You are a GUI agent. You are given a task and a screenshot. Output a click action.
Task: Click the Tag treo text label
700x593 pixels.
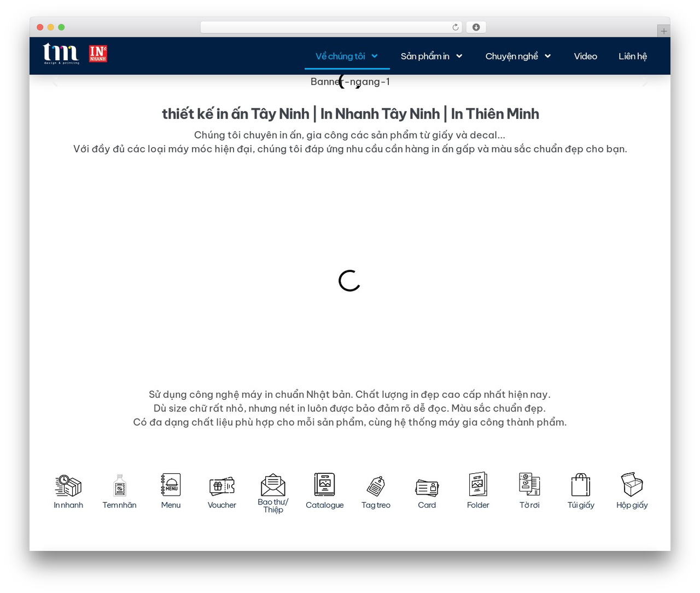click(376, 505)
